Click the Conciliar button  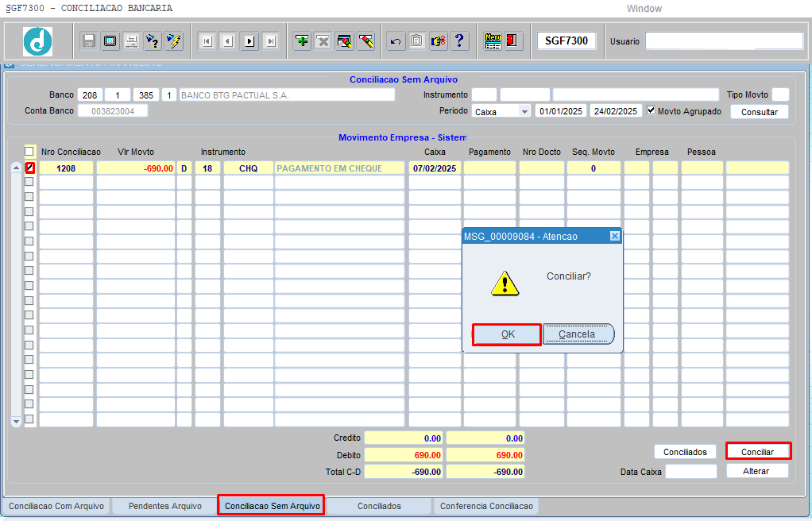coord(758,452)
